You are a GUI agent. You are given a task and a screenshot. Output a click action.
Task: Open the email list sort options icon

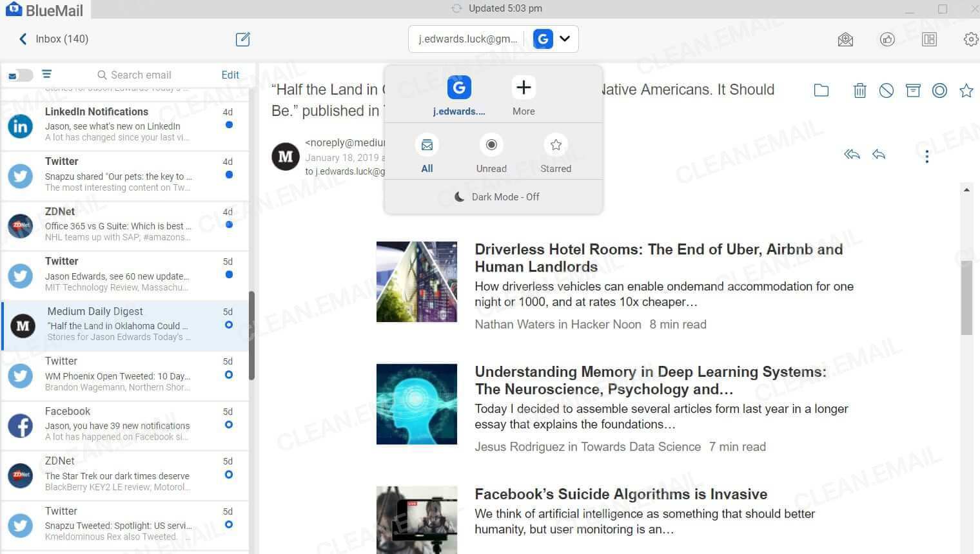pos(46,74)
